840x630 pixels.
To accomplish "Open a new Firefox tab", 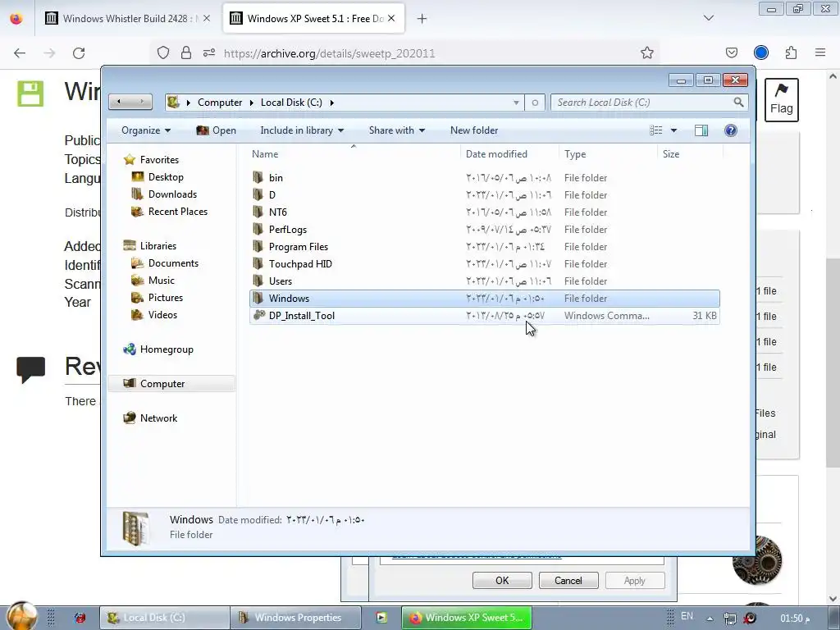I will (x=422, y=19).
